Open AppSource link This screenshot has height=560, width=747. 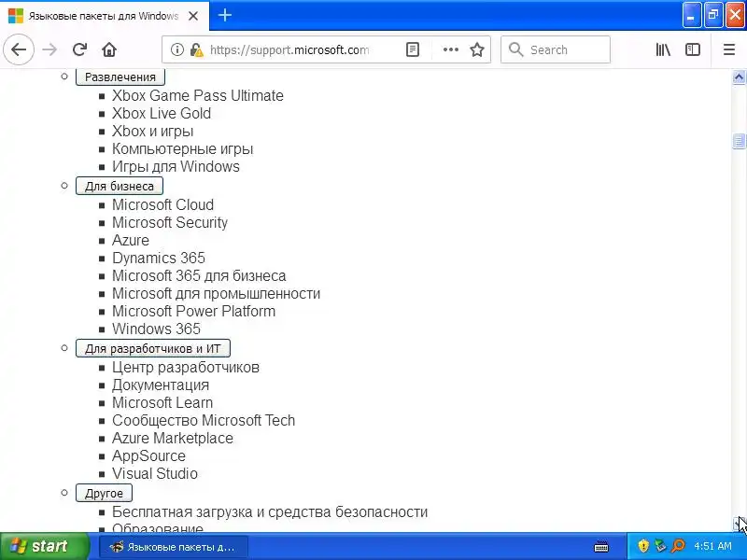pyautogui.click(x=148, y=456)
